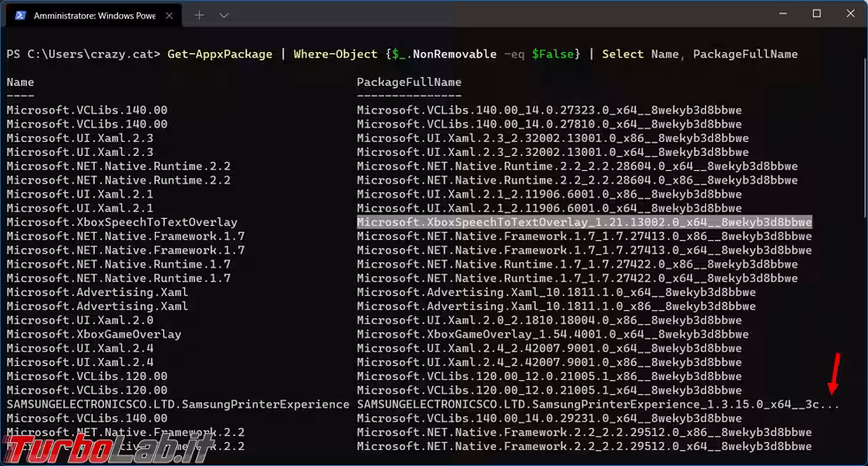Click Microsoft.VCLibs.120.00_12.0.21005.1_x64 full name
Screen dimensions: 868x466
pyautogui.click(x=549, y=390)
